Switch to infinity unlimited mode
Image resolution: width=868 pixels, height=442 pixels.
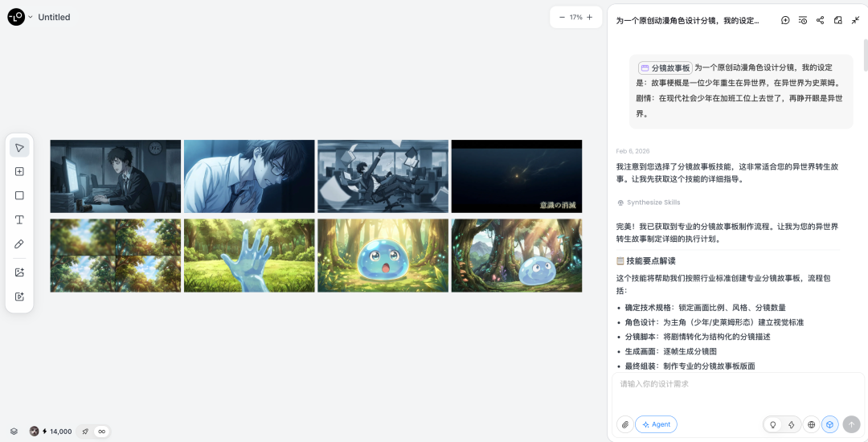tap(102, 432)
